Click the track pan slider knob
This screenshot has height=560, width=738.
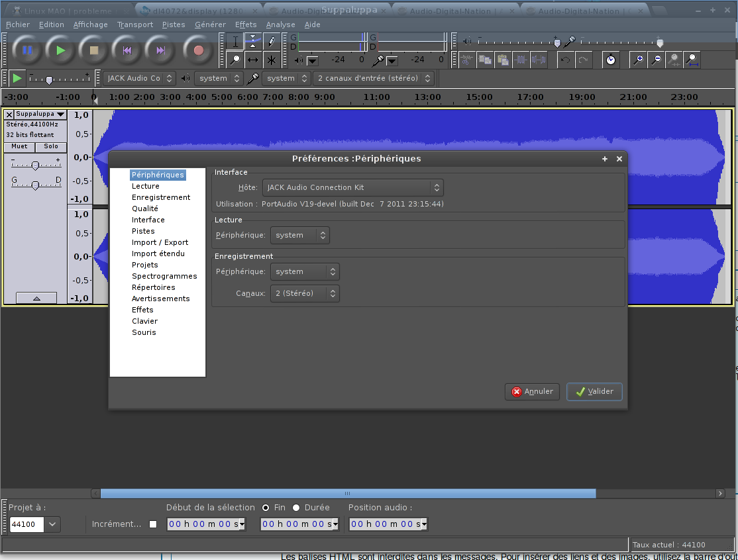pyautogui.click(x=35, y=185)
